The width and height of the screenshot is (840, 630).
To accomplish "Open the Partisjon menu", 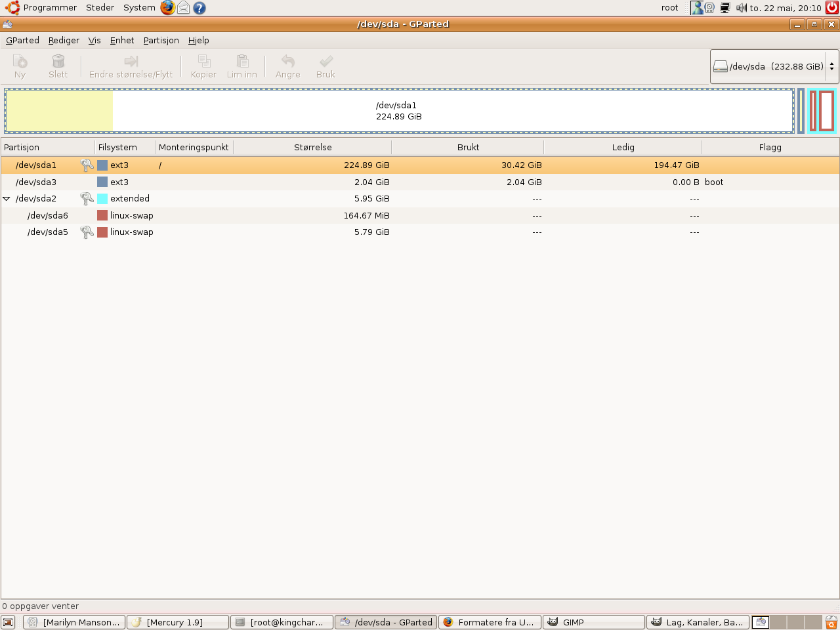I will [161, 40].
